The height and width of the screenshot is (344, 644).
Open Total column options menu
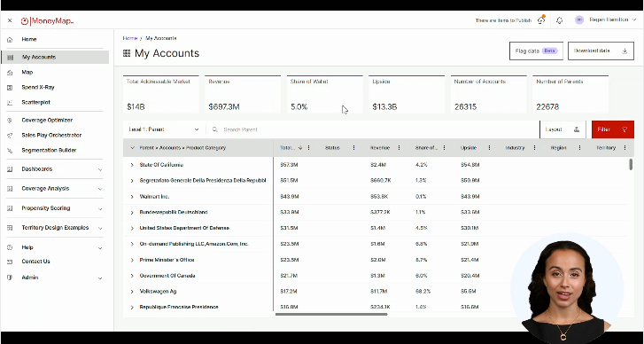309,148
